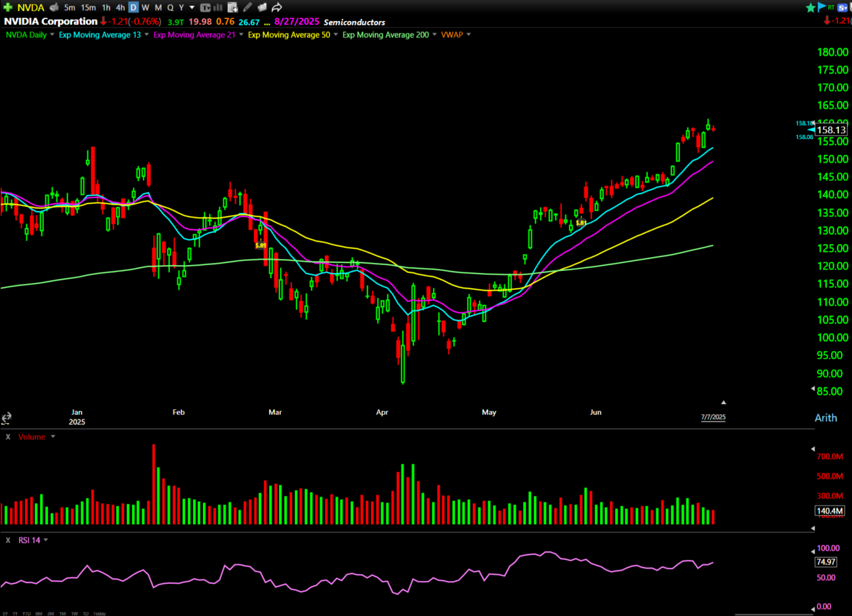The height and width of the screenshot is (616, 852).
Task: Click the bar chart indicators icon
Action: 217,8
